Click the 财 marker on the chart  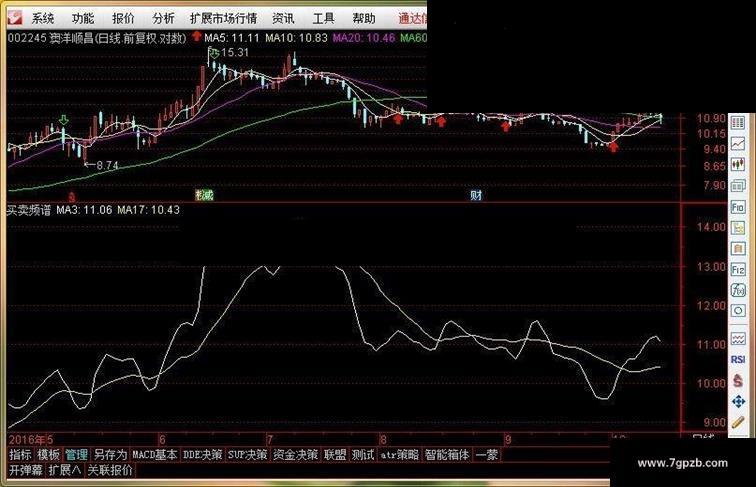click(x=476, y=195)
